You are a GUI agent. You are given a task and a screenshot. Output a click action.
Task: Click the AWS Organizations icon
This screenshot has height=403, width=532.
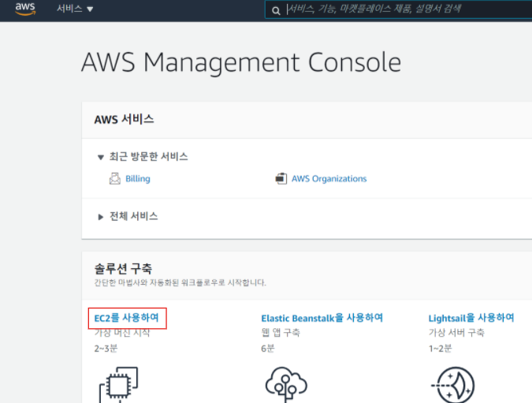coord(281,178)
